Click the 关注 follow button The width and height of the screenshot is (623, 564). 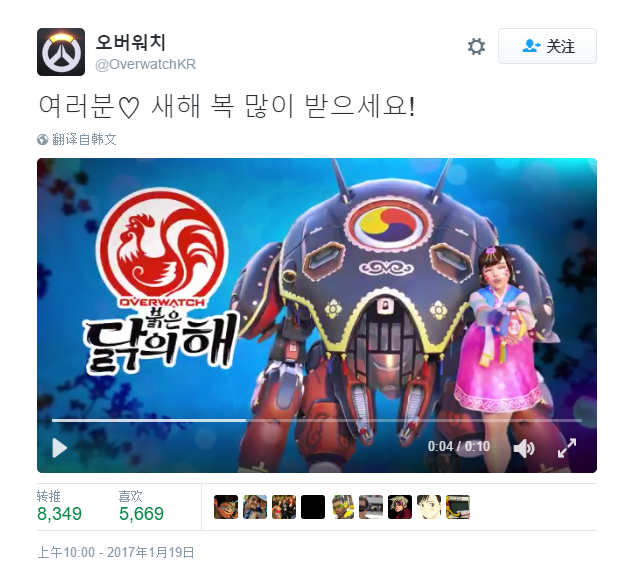click(547, 46)
